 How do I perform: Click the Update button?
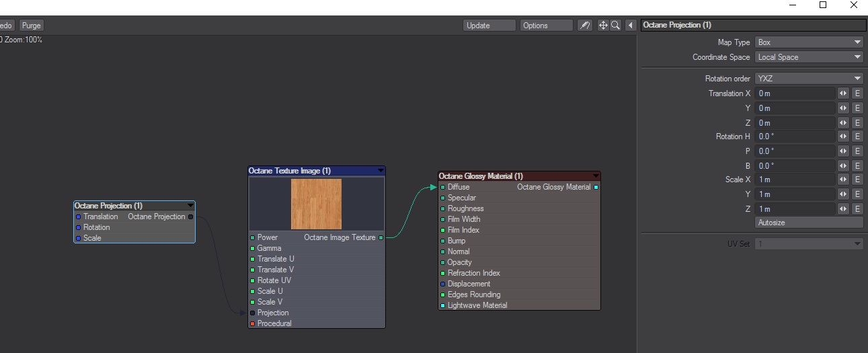[x=489, y=26]
